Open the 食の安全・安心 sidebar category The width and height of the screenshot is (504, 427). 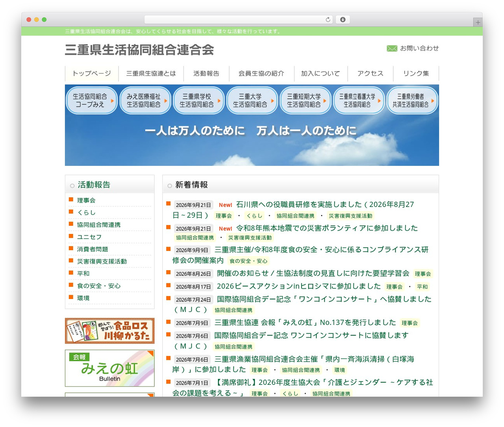99,286
